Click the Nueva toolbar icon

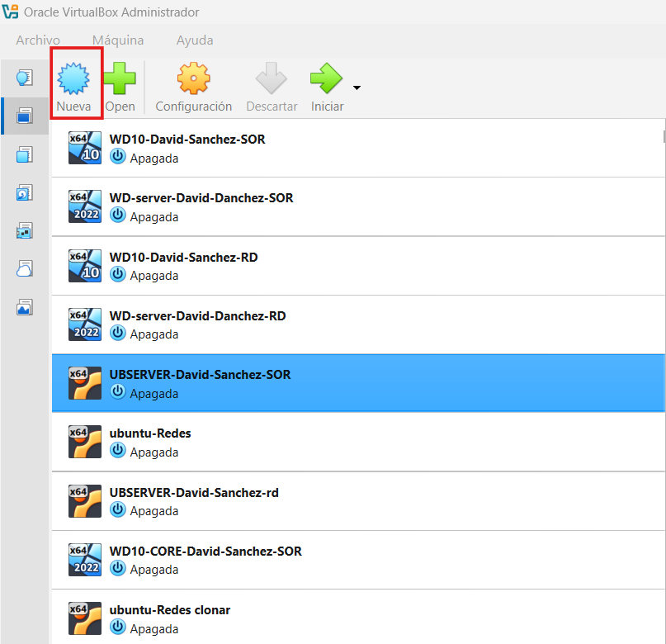(73, 81)
